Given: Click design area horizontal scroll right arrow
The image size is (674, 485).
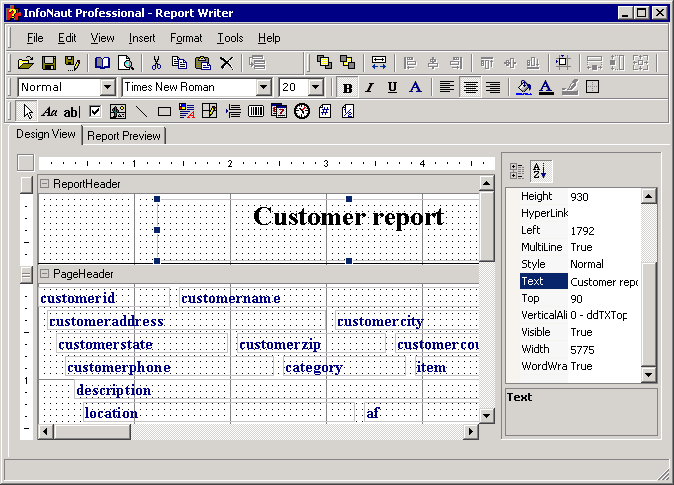Looking at the screenshot, I should click(471, 431).
